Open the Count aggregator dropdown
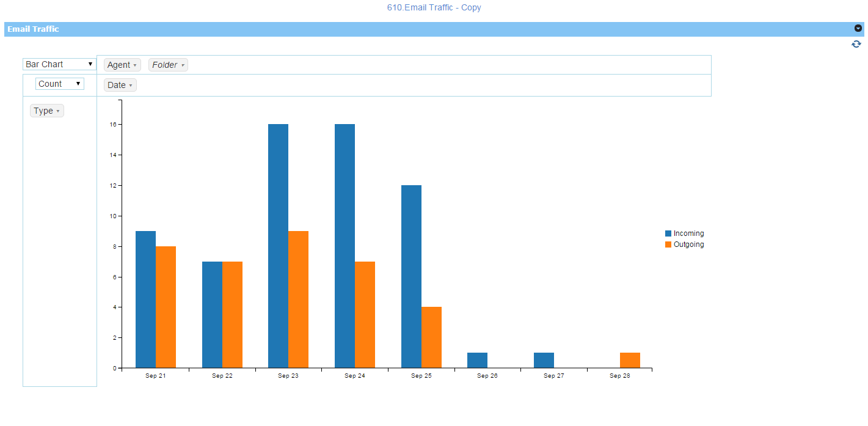The height and width of the screenshot is (426, 868). pos(60,84)
